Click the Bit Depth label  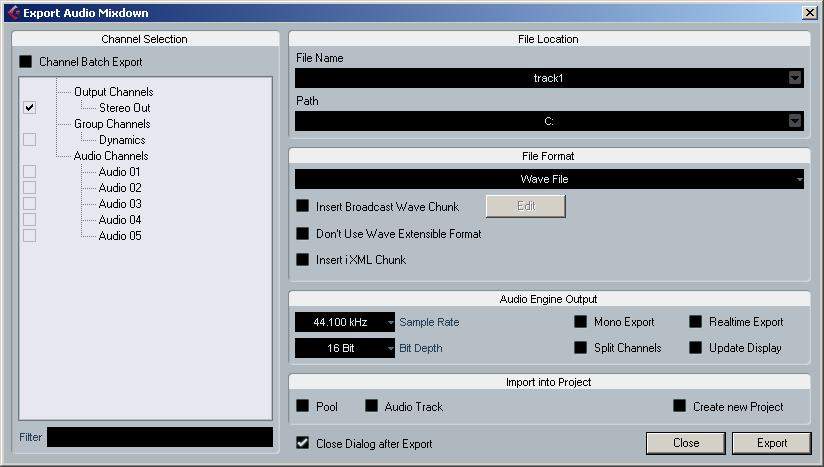point(421,348)
